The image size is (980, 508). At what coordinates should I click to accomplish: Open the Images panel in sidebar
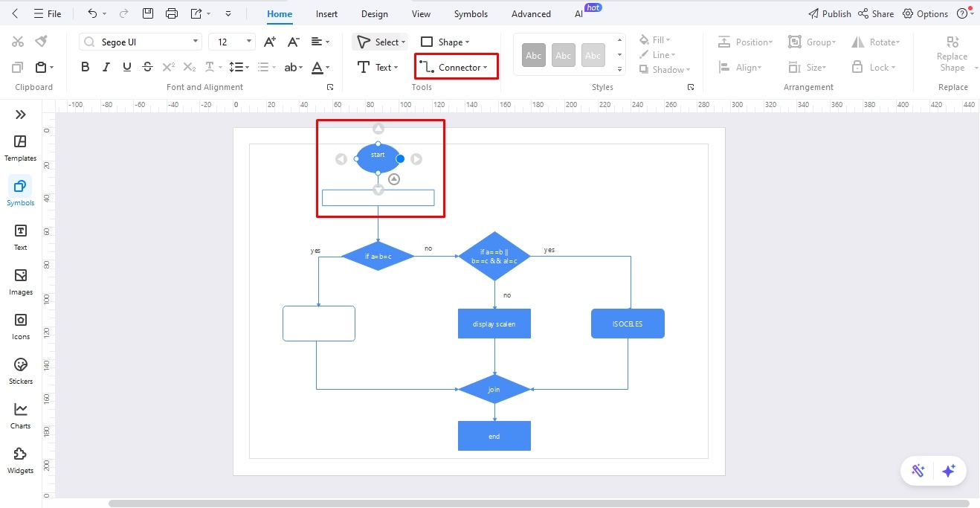[x=20, y=282]
